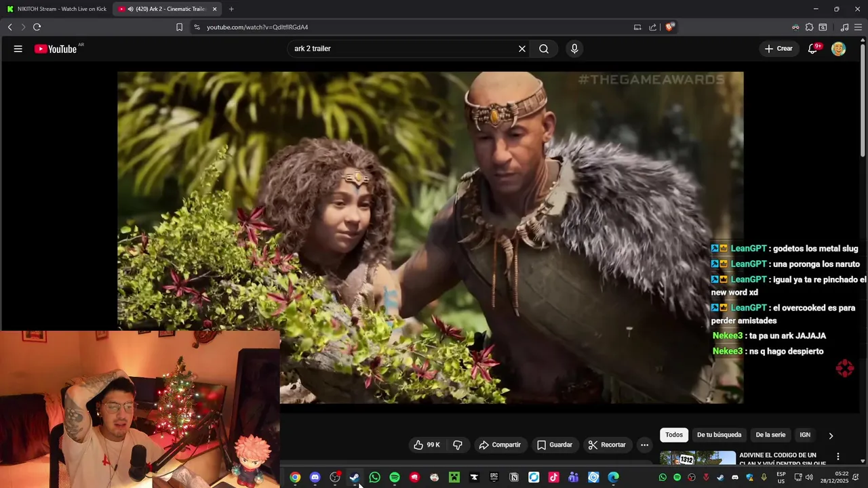Open the Brave Shields lion icon
This screenshot has width=868, height=488.
pyautogui.click(x=670, y=27)
